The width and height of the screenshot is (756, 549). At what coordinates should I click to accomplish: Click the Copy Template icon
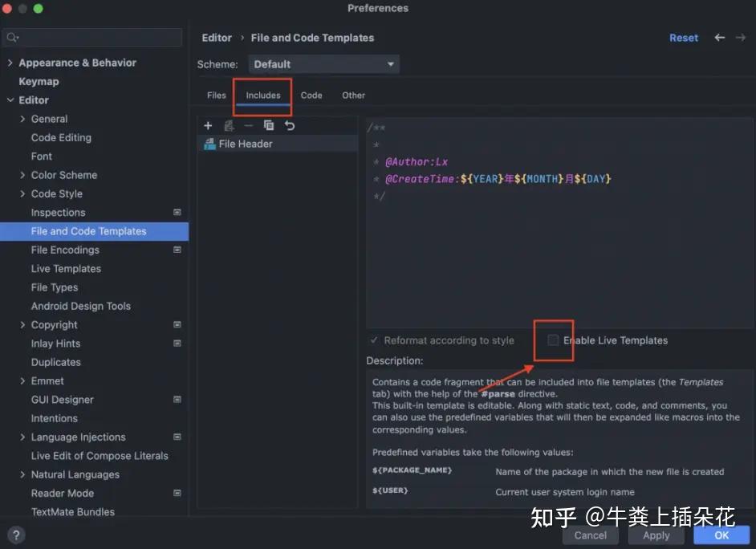click(268, 125)
